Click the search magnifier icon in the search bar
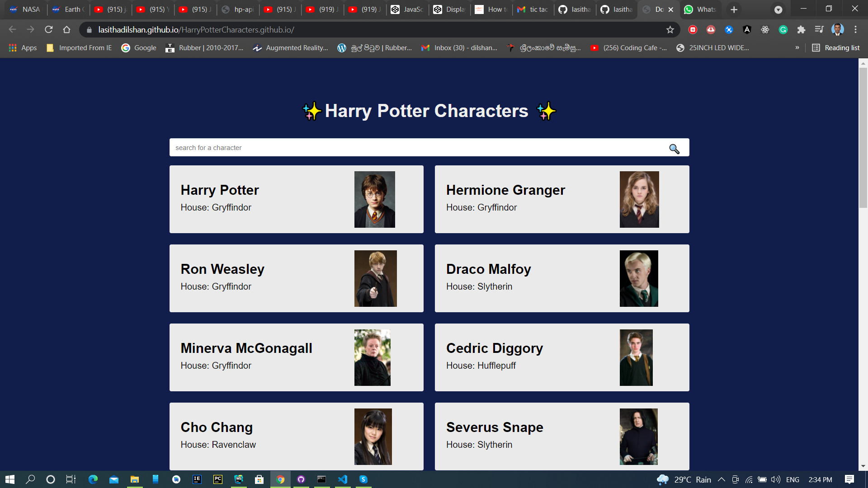The height and width of the screenshot is (488, 868). pos(674,149)
